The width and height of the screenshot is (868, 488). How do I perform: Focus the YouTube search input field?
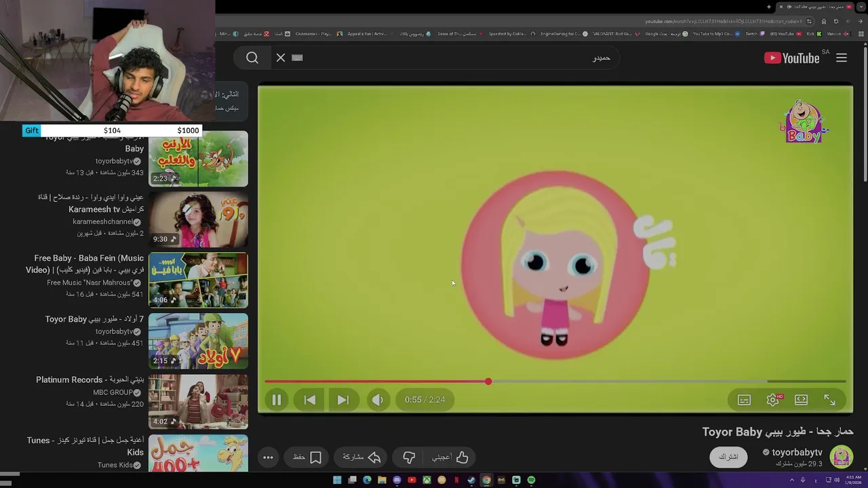coord(461,58)
